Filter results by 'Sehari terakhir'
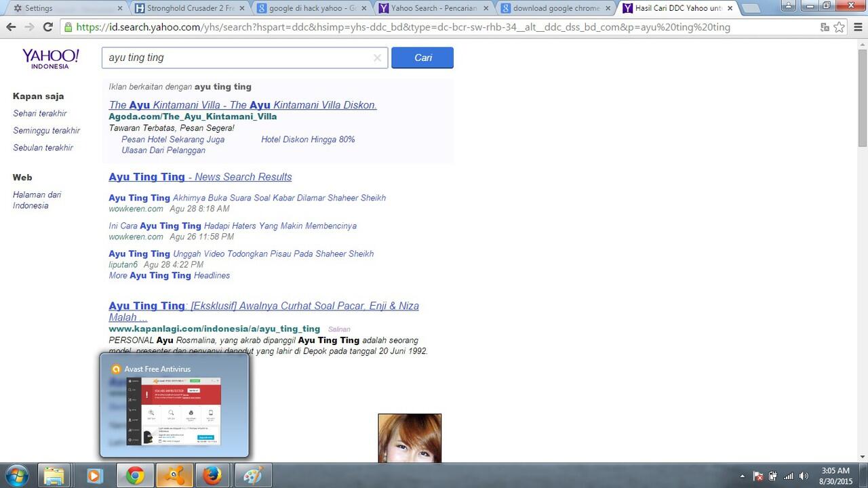 click(40, 113)
